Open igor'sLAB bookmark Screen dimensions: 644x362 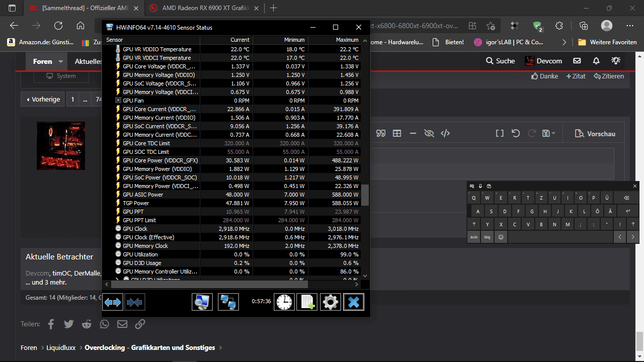point(509,42)
